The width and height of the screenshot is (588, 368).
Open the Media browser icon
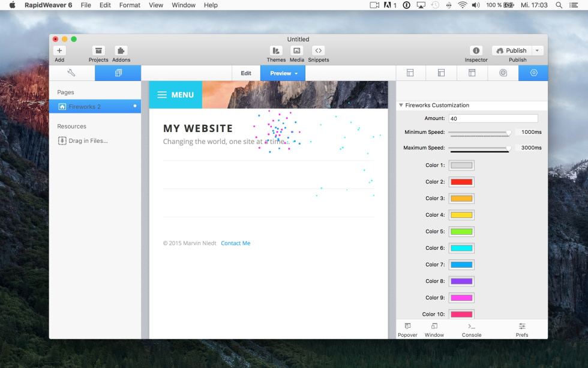pyautogui.click(x=296, y=50)
